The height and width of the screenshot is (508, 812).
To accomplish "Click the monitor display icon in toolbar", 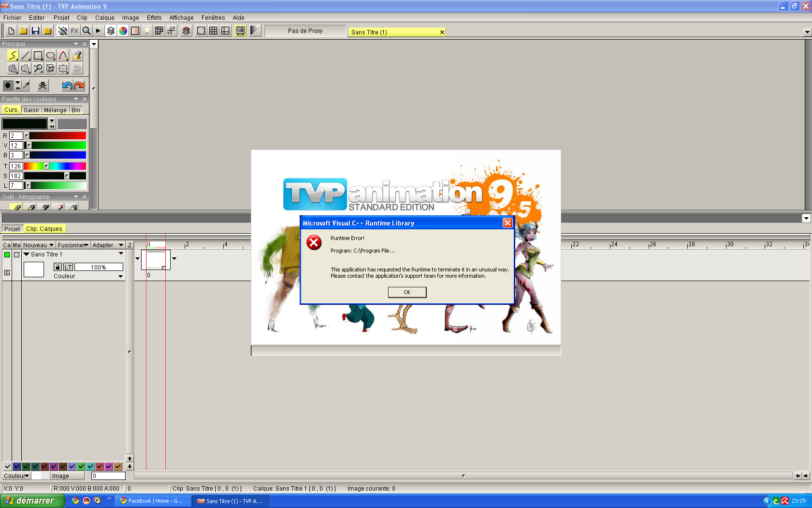I will tap(240, 30).
